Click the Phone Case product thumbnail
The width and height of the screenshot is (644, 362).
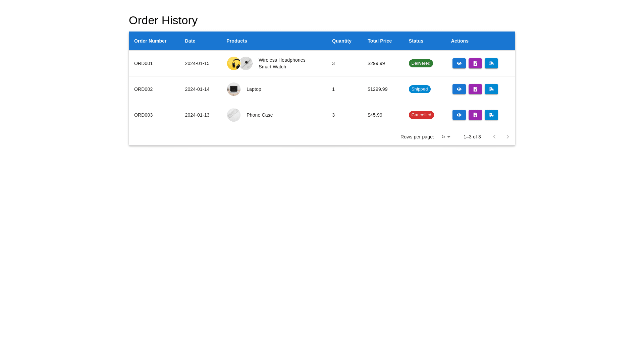pyautogui.click(x=233, y=115)
